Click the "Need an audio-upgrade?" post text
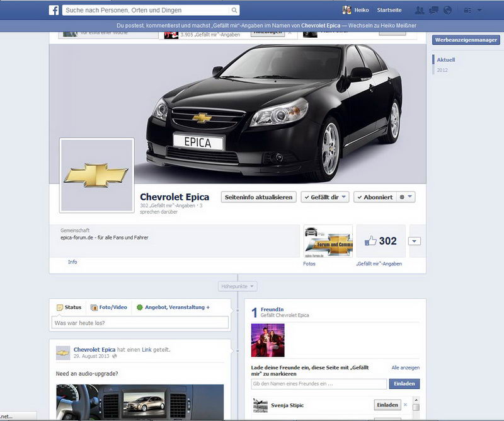This screenshot has height=421, width=504. 87,374
